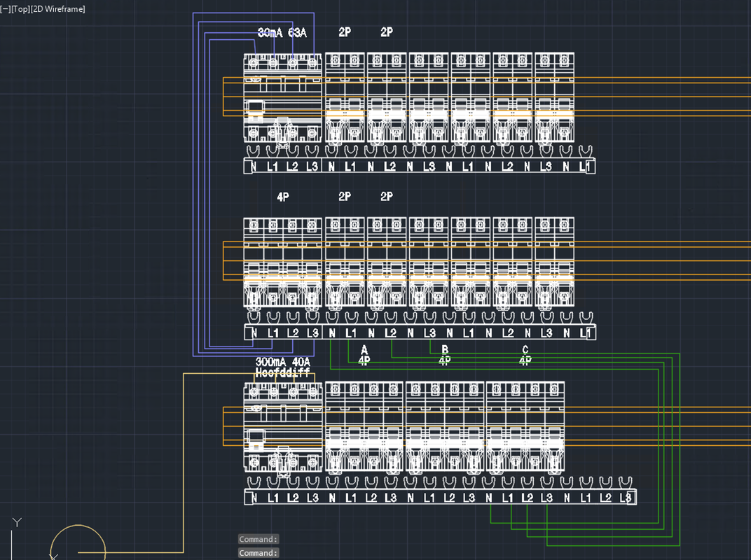Select the letter "C" breaker label
The width and height of the screenshot is (751, 560).
525,350
